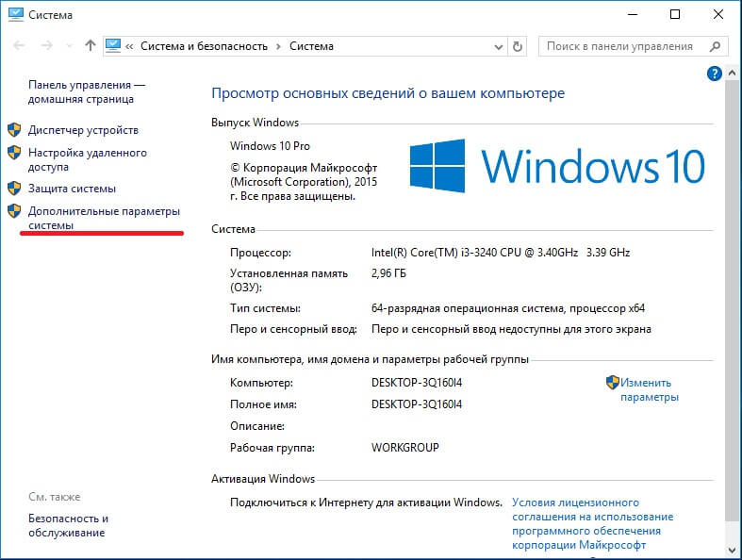The image size is (742, 560).
Task: Click the Подключиться к Интернету для активации text
Action: click(x=366, y=502)
